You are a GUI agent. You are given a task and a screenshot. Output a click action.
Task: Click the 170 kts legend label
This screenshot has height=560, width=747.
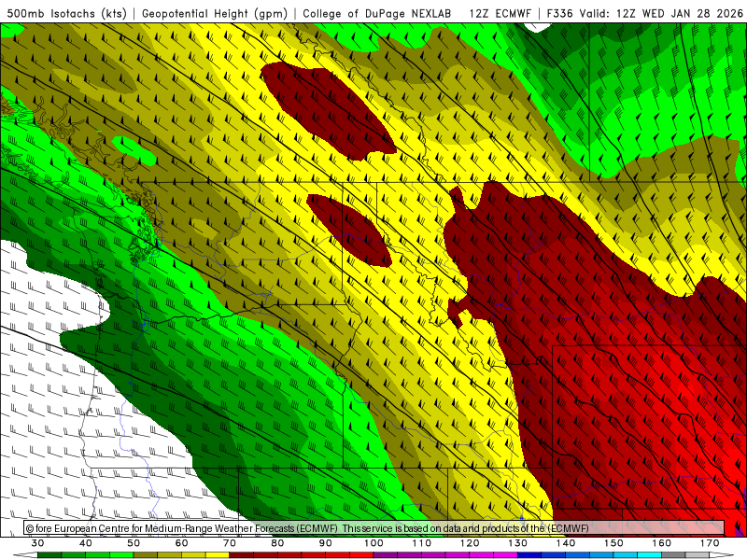coord(710,543)
